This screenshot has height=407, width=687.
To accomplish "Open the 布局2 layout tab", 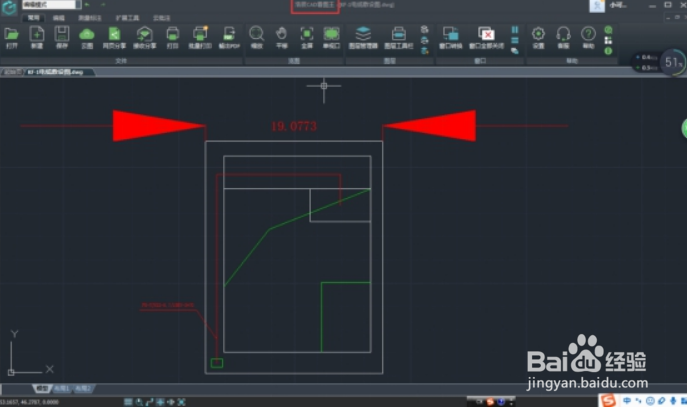I will click(82, 389).
